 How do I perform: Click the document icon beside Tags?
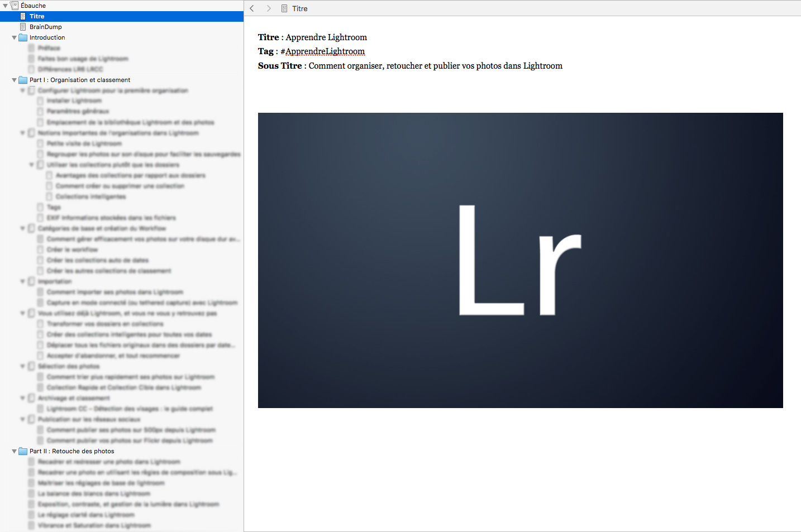click(x=40, y=207)
